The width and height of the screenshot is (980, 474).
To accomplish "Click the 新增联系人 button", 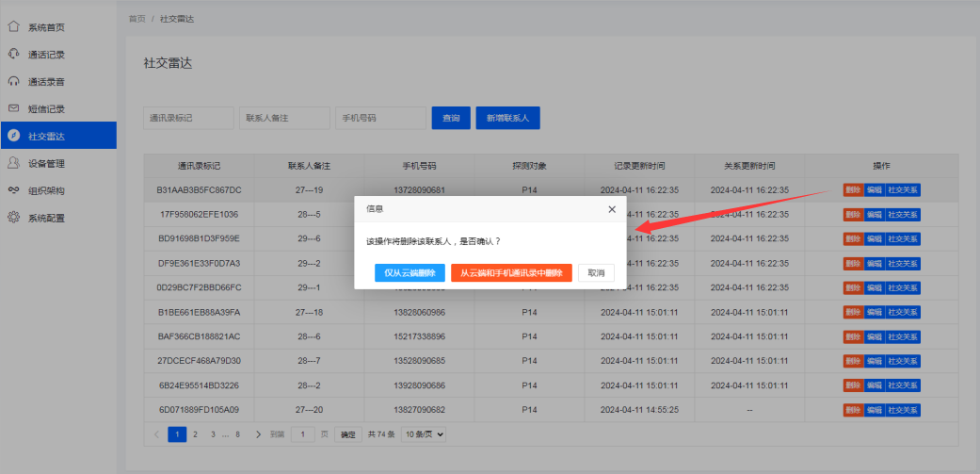I will coord(507,118).
